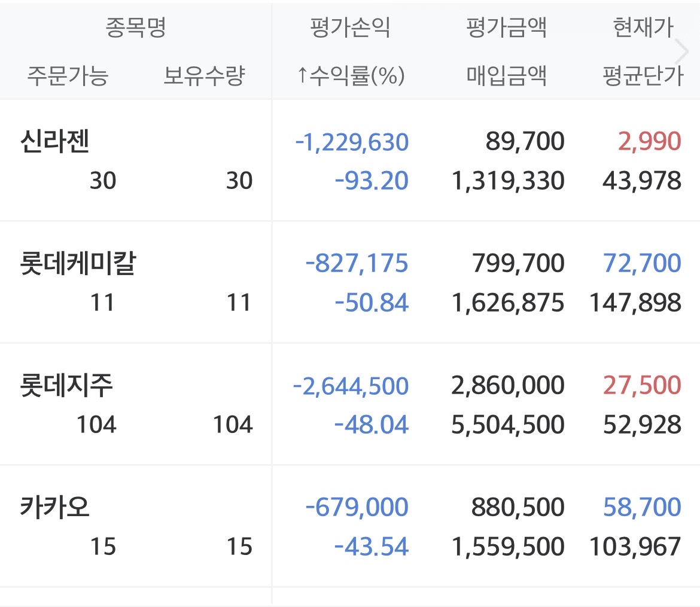Viewport: 700px width, 607px height.
Task: Click 카카오 average price 103,967
Action: click(635, 547)
